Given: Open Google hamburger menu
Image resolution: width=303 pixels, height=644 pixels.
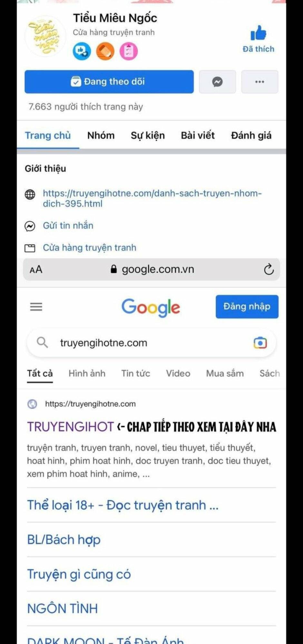Looking at the screenshot, I should [36, 307].
